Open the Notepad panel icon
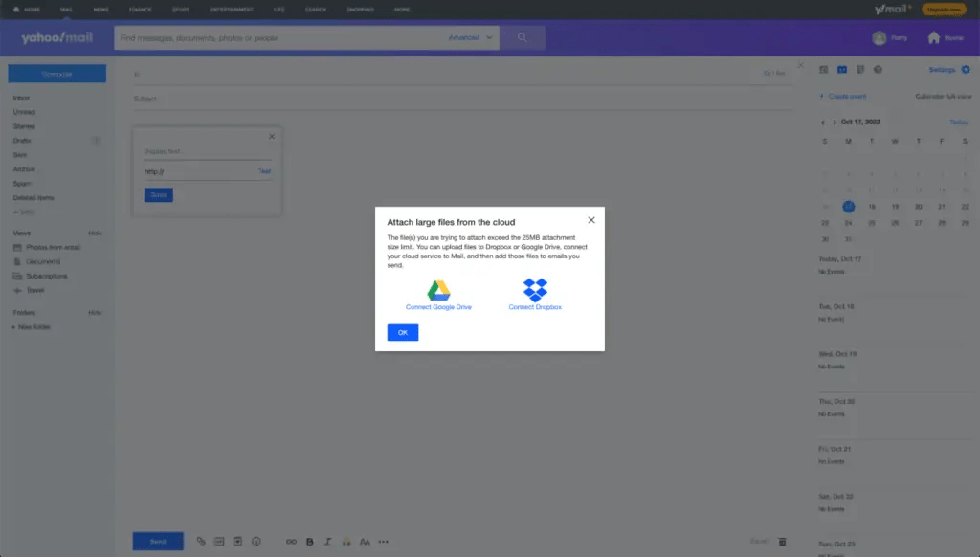980x557 pixels. point(859,69)
